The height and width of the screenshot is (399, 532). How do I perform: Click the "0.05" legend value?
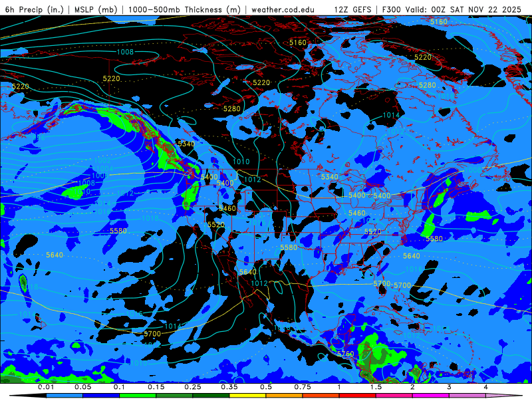[82, 387]
